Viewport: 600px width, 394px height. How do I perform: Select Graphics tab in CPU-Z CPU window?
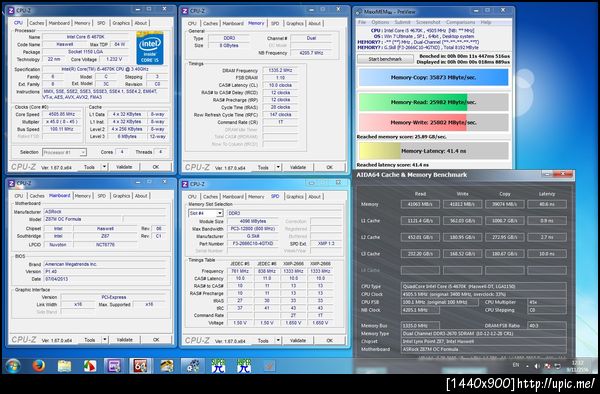[x=121, y=23]
